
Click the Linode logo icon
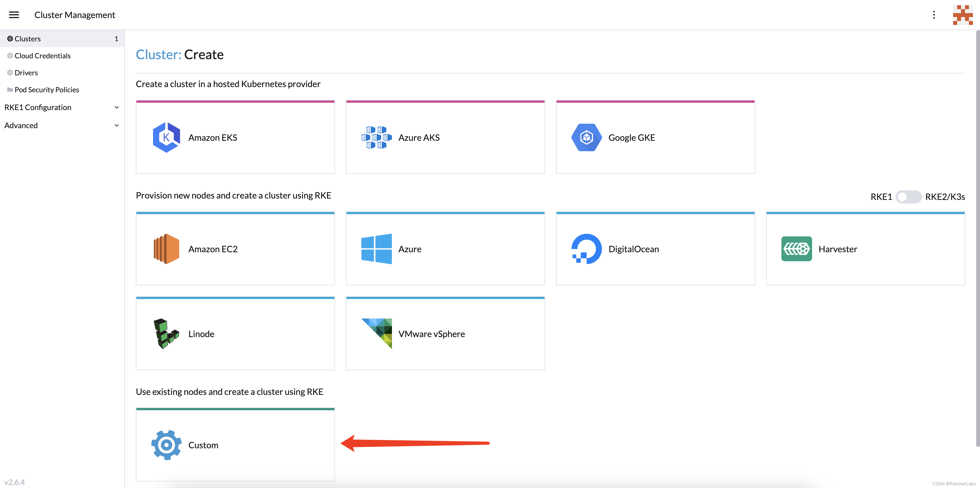166,334
